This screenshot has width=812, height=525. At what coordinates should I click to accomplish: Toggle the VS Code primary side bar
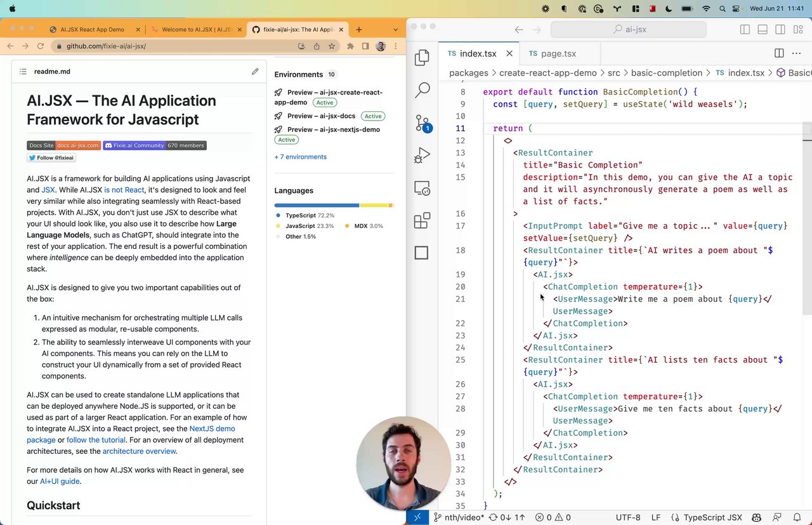point(745,29)
